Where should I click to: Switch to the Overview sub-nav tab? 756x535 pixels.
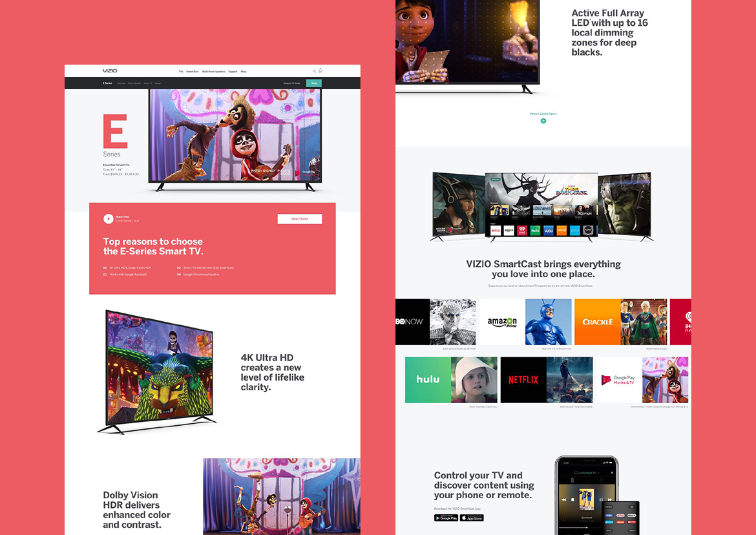point(121,83)
